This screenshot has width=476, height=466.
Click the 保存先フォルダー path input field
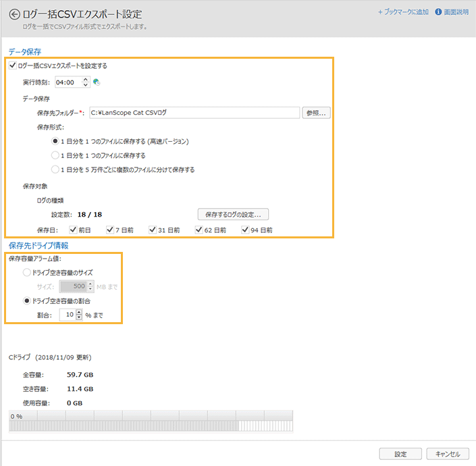[x=194, y=113]
